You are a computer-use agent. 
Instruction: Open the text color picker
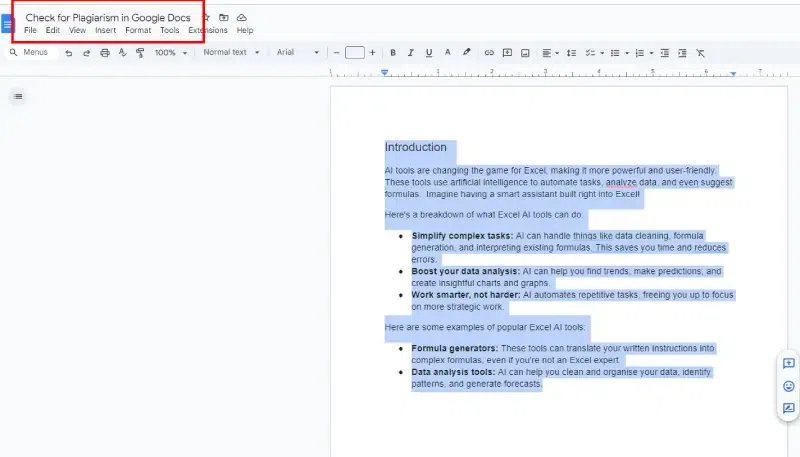tap(447, 53)
